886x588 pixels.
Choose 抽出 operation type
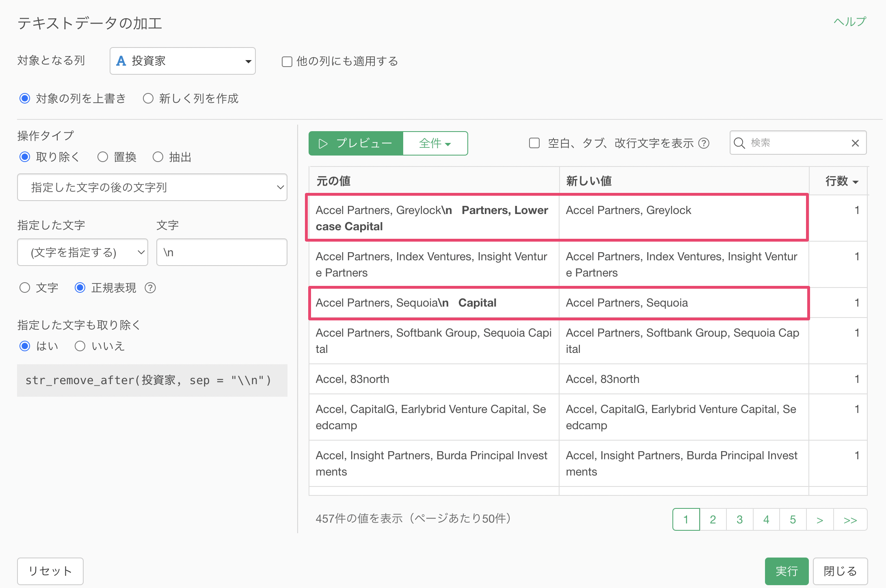[158, 157]
